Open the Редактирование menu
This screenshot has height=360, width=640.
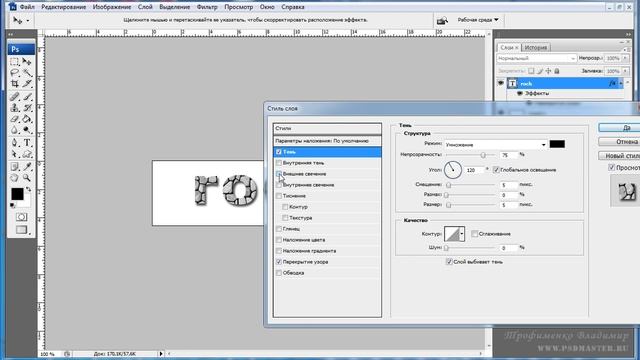(x=64, y=7)
